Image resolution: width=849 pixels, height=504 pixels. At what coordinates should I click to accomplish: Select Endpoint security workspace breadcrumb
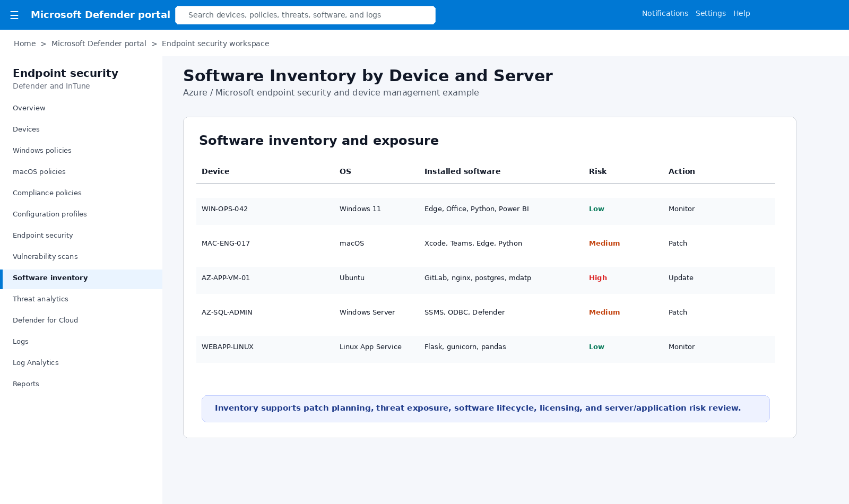point(215,44)
